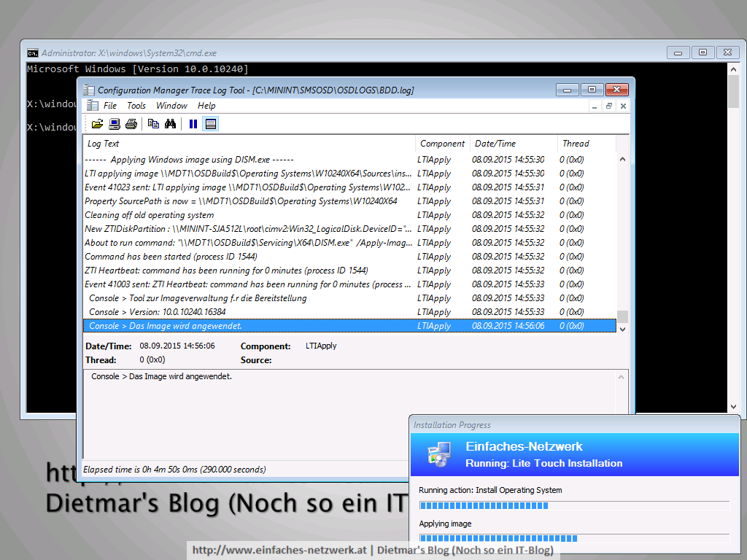This screenshot has width=747, height=560.
Task: Minimize the inner BDD.log document window
Action: click(595, 106)
